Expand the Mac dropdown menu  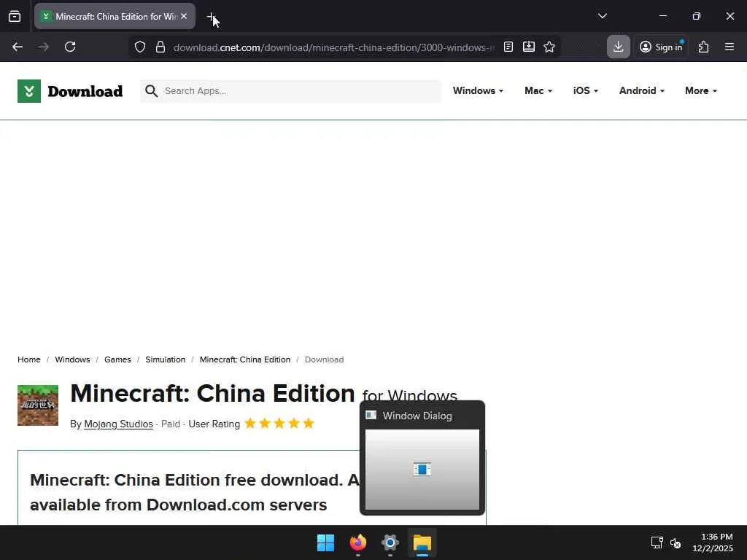click(538, 91)
